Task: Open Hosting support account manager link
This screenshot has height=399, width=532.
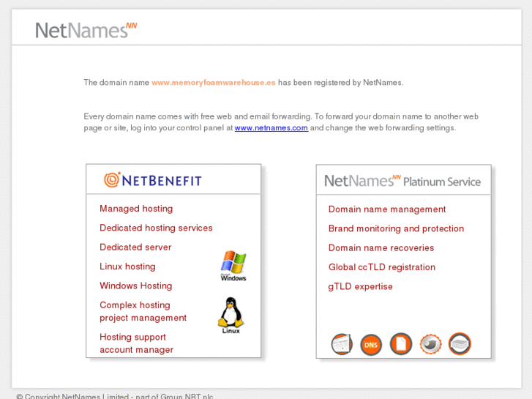Action: (x=136, y=343)
